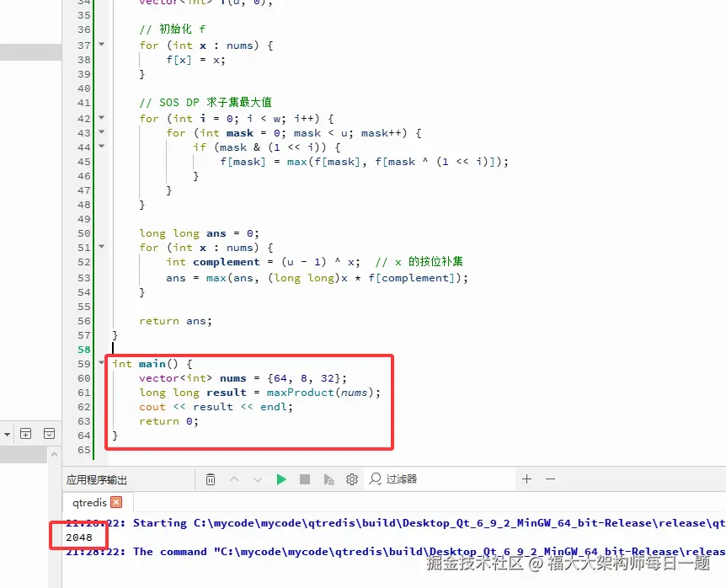The height and width of the screenshot is (588, 726).
Task: Collapse the left sidebar panel icon
Action: tap(49, 434)
